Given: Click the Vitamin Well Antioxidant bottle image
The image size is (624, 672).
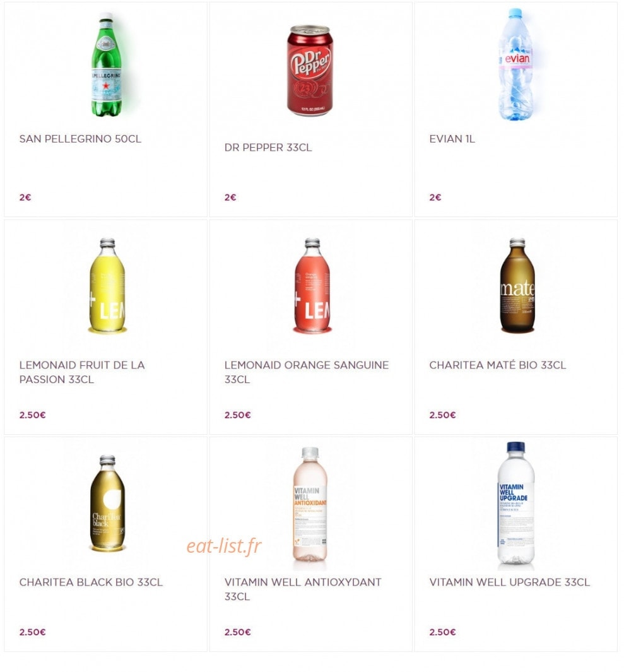Looking at the screenshot, I should click(310, 504).
